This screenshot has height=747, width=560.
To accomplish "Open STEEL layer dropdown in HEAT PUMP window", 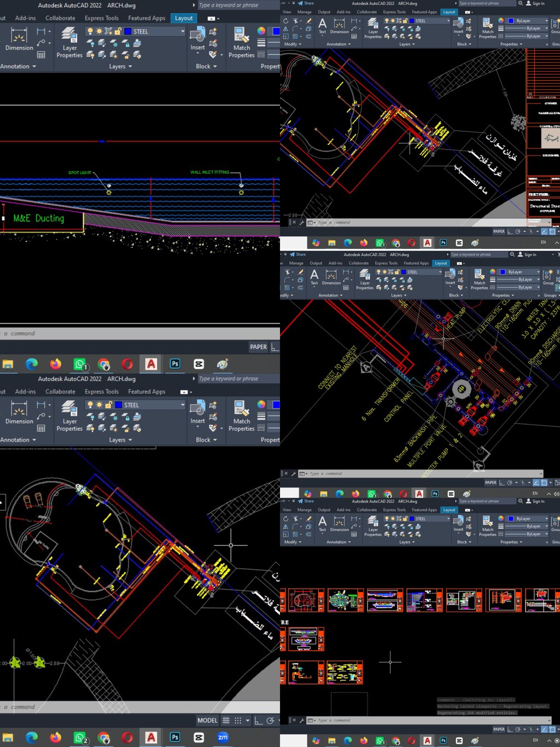I will coord(440,272).
